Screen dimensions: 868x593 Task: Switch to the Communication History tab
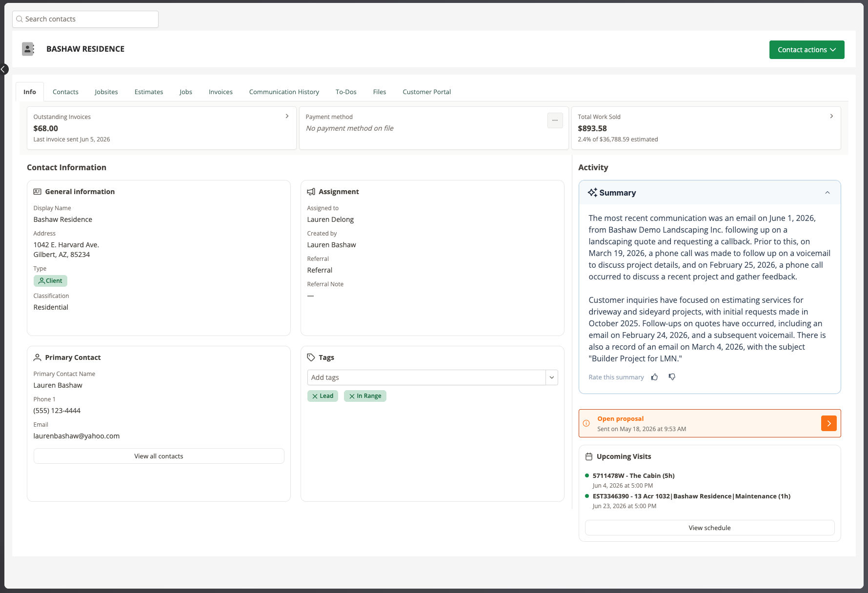(284, 92)
